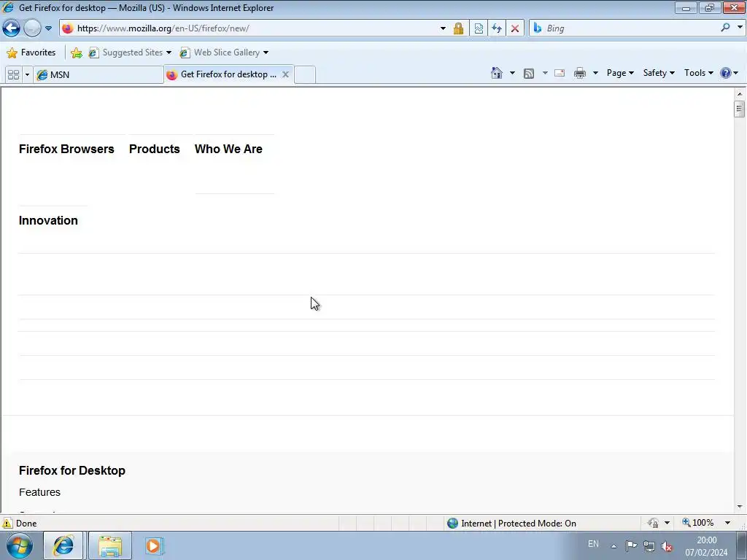The height and width of the screenshot is (560, 747).
Task: Click the Read Mail icon
Action: point(560,73)
